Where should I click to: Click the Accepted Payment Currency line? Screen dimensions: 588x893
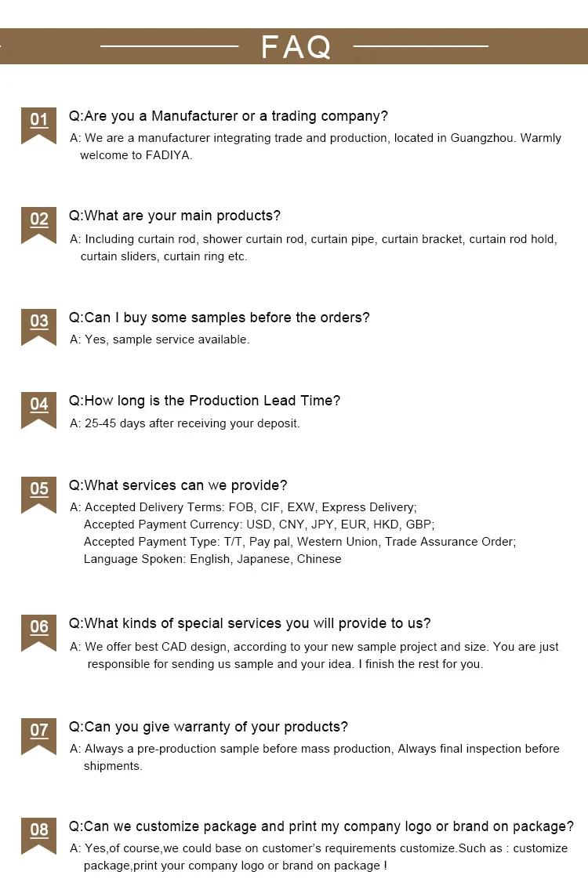[259, 525]
